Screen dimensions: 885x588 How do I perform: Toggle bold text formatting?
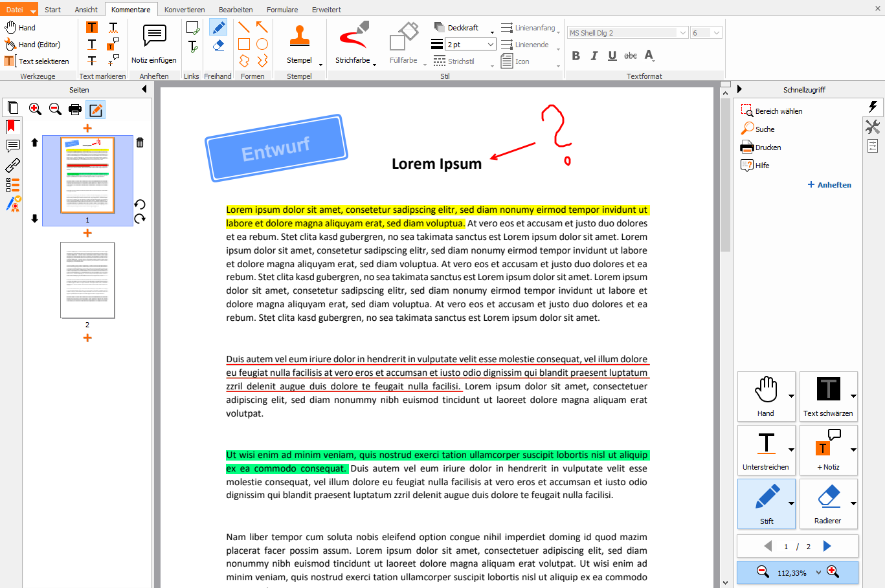tap(576, 56)
